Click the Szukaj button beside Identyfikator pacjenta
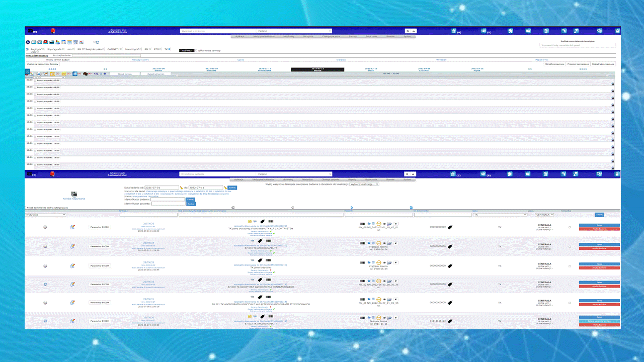 coord(191,204)
